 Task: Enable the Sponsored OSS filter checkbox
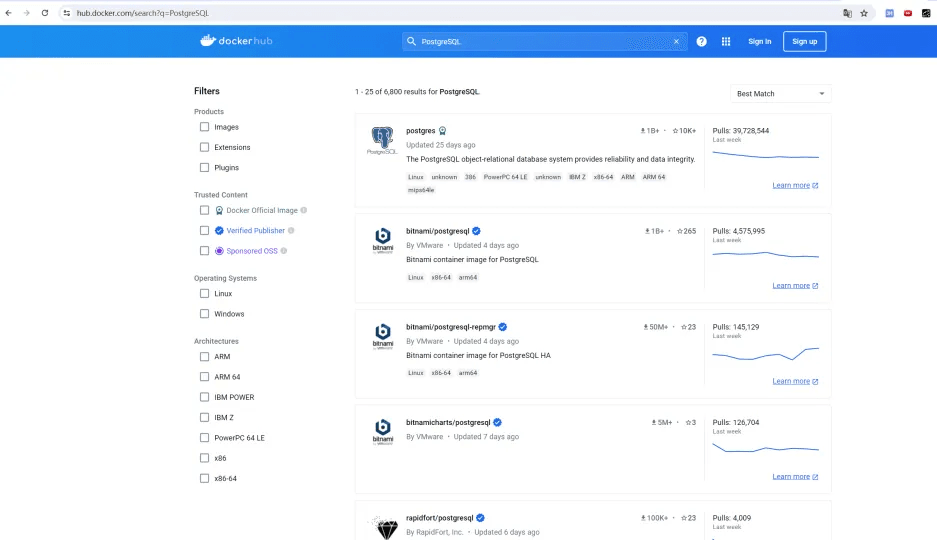click(x=204, y=251)
